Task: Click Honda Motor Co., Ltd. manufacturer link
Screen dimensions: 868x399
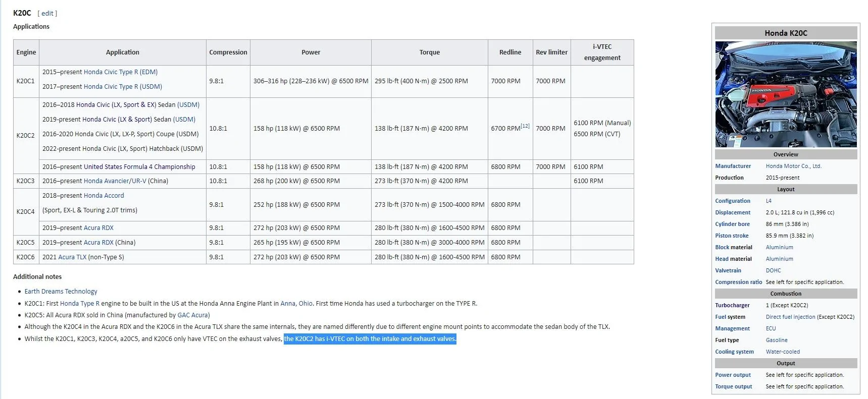Action: coord(793,166)
